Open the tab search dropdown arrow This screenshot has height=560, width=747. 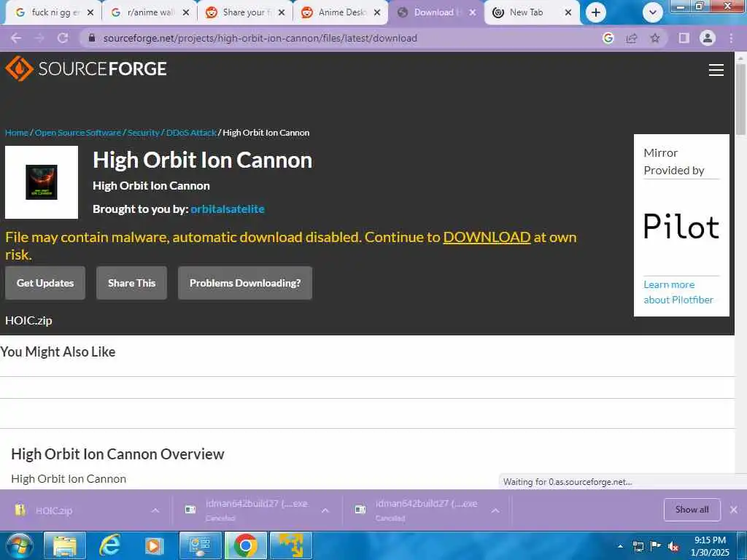pos(653,13)
